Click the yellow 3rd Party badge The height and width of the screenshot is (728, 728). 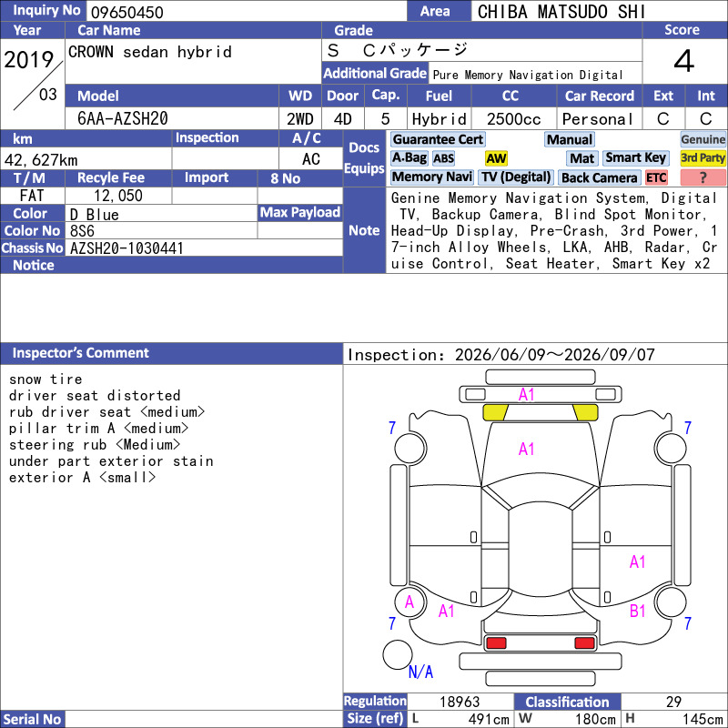click(703, 158)
